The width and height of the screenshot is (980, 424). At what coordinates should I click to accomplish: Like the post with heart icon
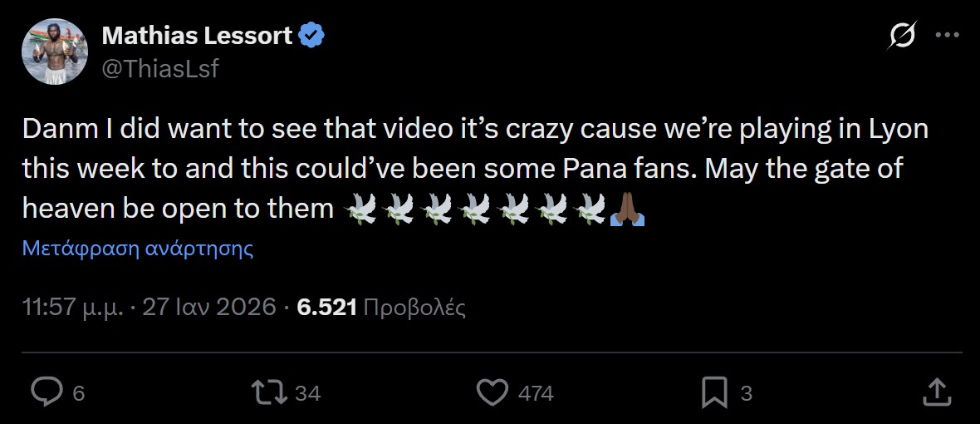pyautogui.click(x=496, y=392)
